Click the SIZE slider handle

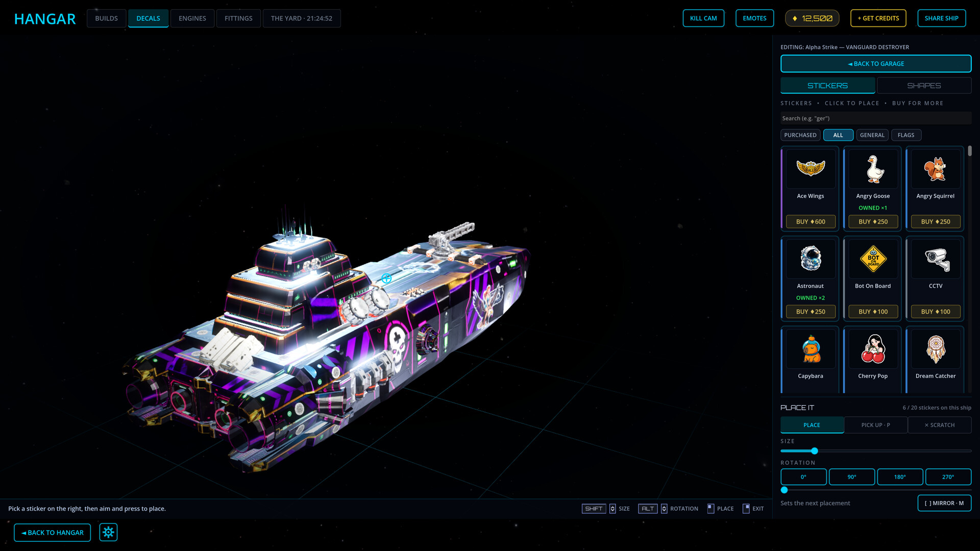[x=815, y=451]
